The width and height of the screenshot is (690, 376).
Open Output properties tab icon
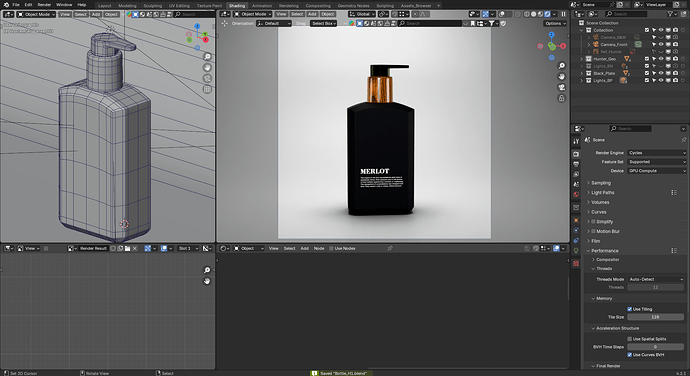[576, 164]
